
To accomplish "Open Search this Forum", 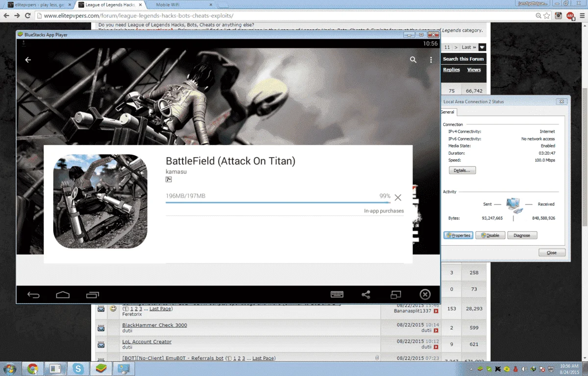I will click(x=463, y=59).
